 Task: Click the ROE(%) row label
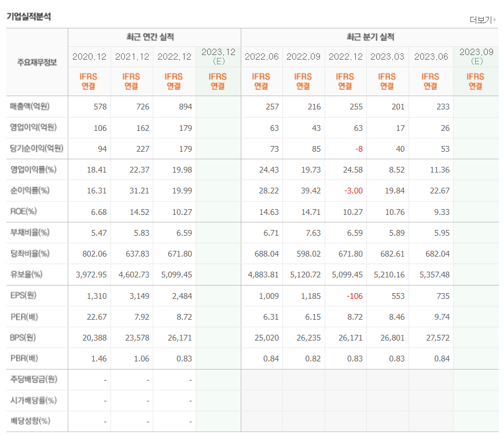point(24,211)
